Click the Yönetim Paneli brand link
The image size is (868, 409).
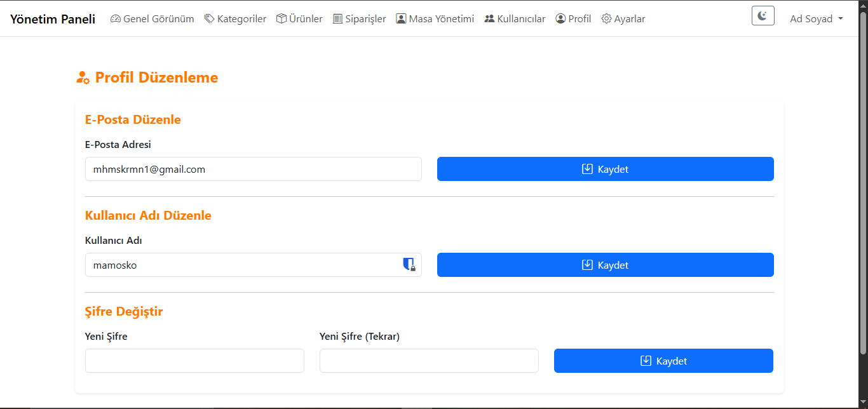coord(53,19)
